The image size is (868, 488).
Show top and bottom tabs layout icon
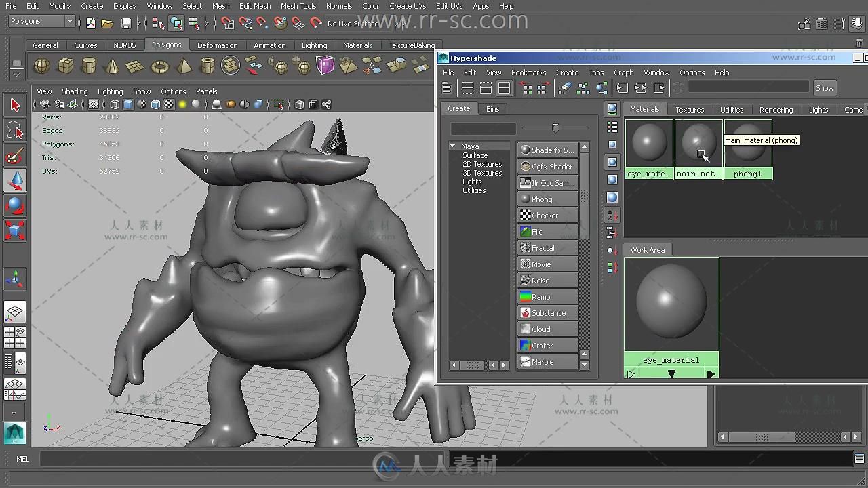pos(504,88)
